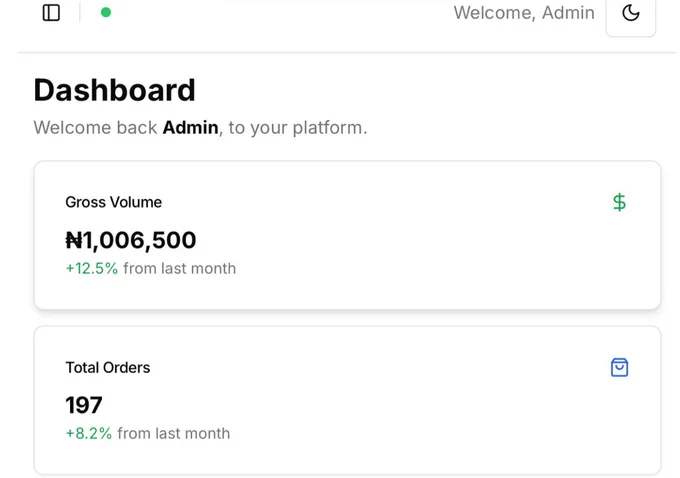The image size is (680, 478).
Task: Click the Total Orders label
Action: click(x=108, y=367)
